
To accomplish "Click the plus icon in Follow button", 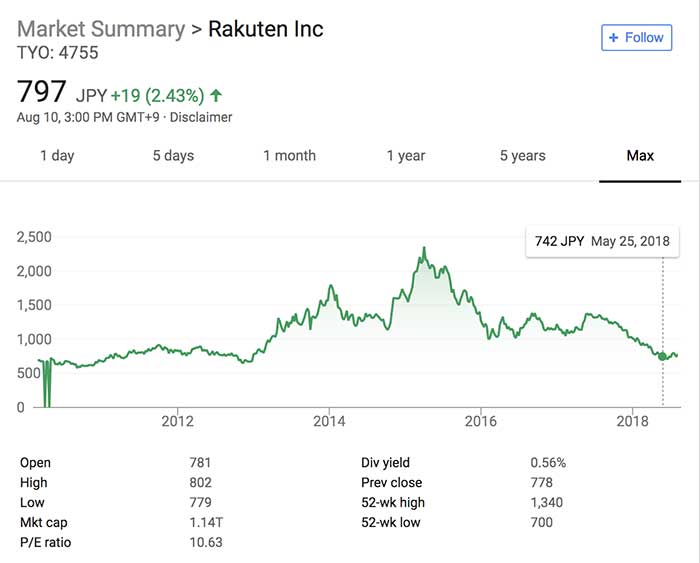I will tap(612, 38).
